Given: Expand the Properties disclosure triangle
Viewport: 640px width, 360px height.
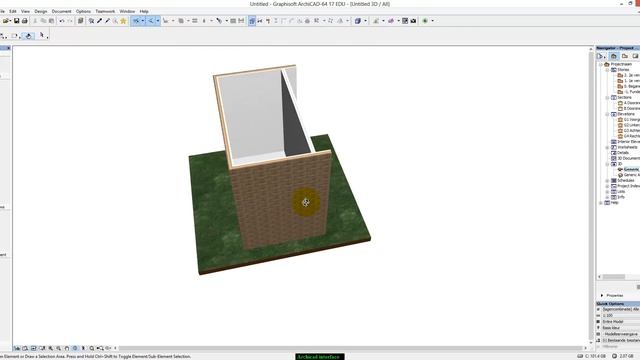Looking at the screenshot, I should (x=602, y=295).
